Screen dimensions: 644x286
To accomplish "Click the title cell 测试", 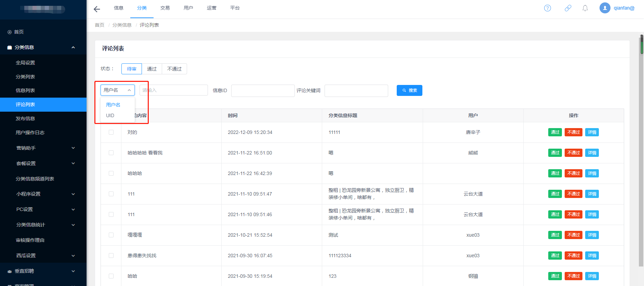I will (333, 235).
